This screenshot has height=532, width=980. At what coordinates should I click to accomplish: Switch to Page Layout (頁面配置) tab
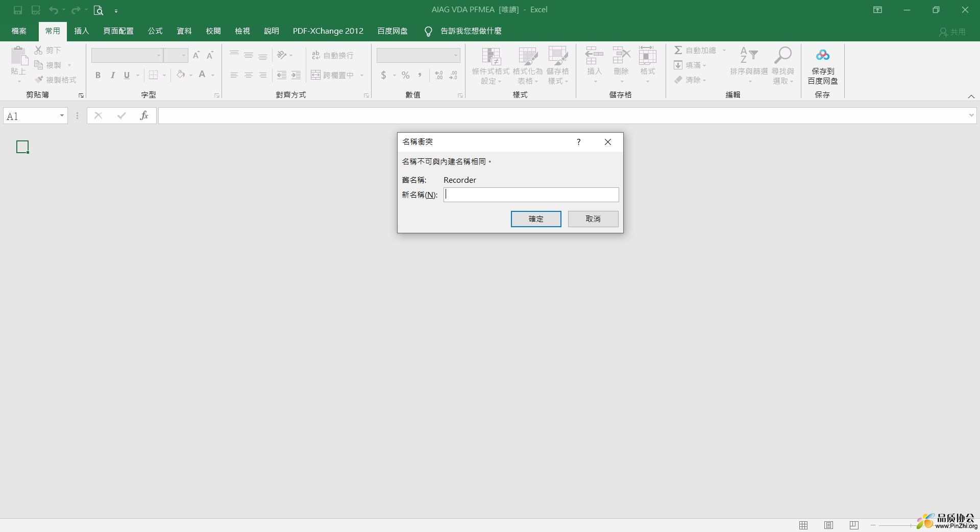118,31
